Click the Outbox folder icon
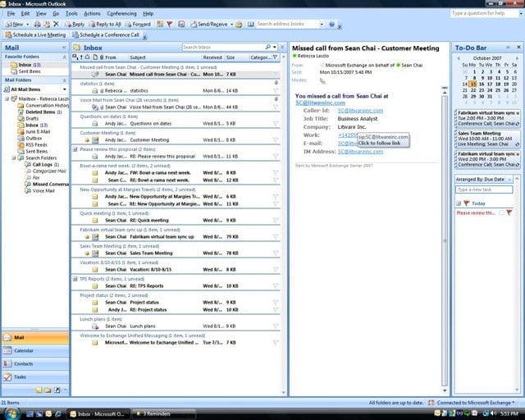This screenshot has width=525, height=420. click(21, 139)
